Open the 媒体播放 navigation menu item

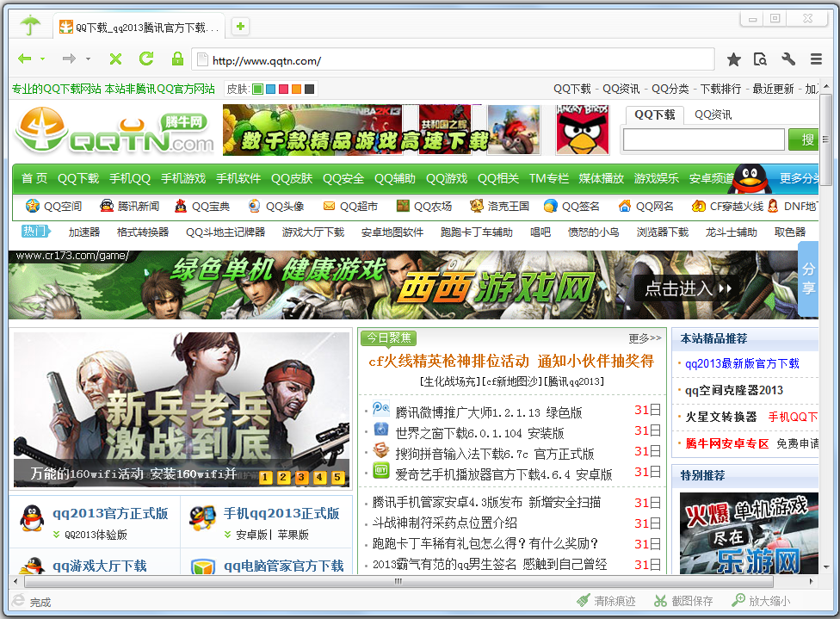click(601, 178)
